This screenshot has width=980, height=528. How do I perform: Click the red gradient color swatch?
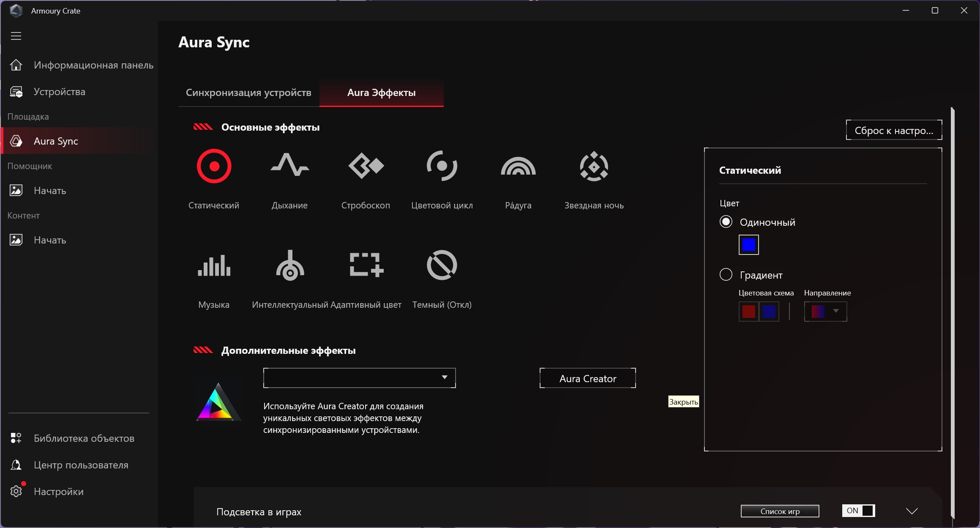click(748, 312)
